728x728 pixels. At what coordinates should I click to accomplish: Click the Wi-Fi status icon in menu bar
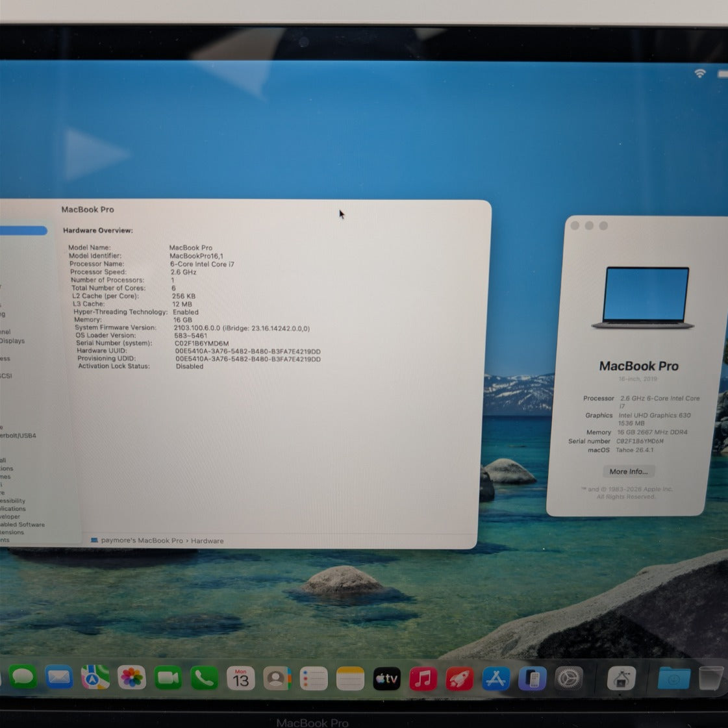[x=699, y=73]
